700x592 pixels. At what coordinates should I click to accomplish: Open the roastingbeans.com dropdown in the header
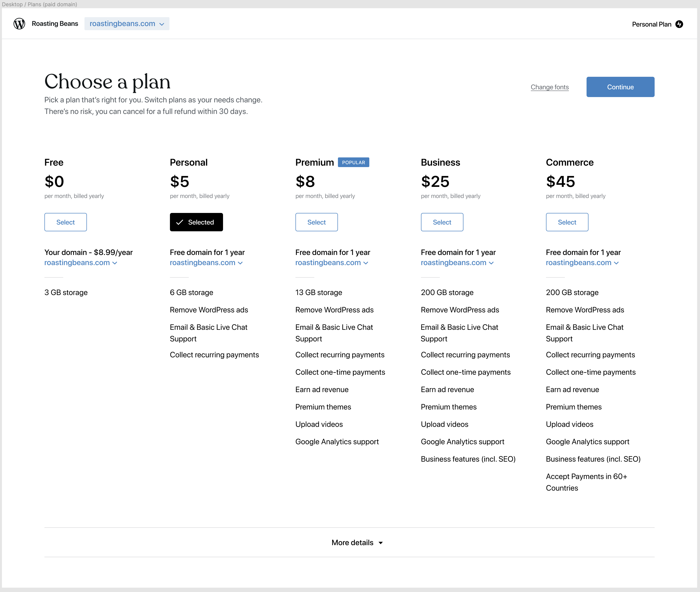(x=126, y=24)
